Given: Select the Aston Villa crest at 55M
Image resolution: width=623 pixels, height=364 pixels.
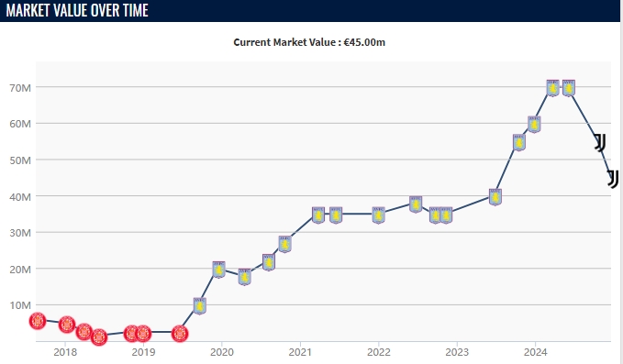Looking at the screenshot, I should pyautogui.click(x=519, y=142).
